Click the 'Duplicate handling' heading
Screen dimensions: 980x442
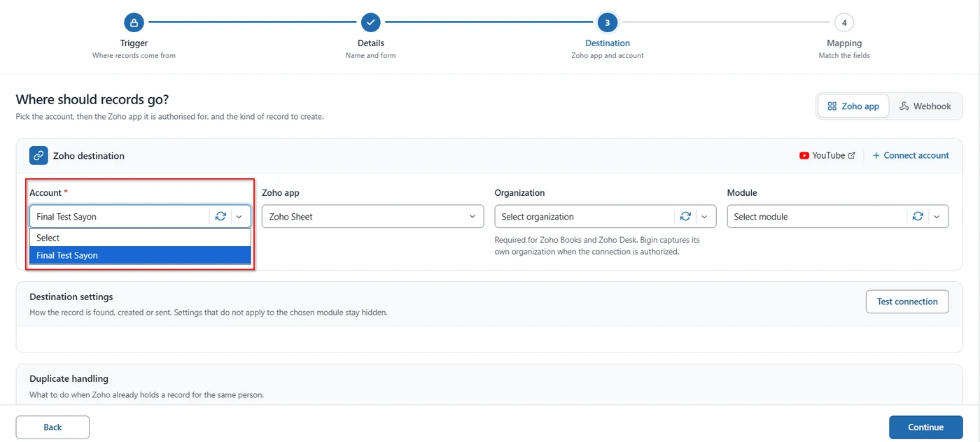(x=69, y=379)
